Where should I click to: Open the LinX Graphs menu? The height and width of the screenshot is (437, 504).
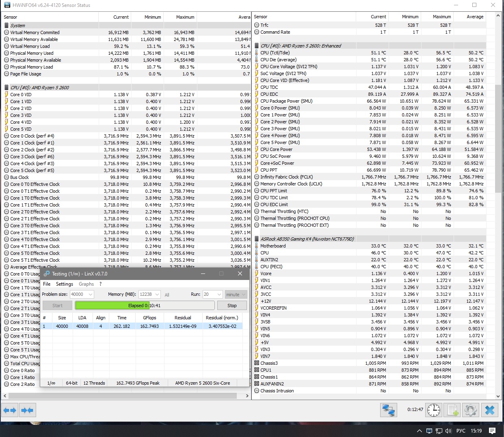(x=86, y=284)
